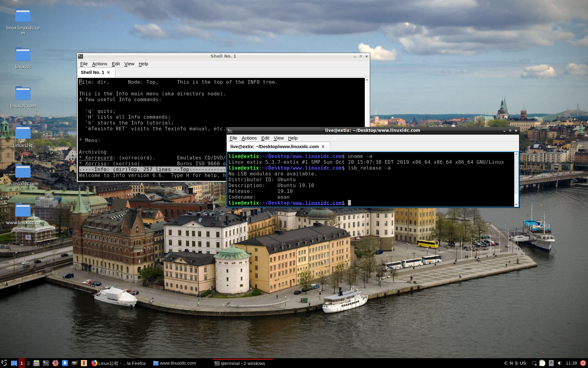Open the volume control speaker icon

560,363
